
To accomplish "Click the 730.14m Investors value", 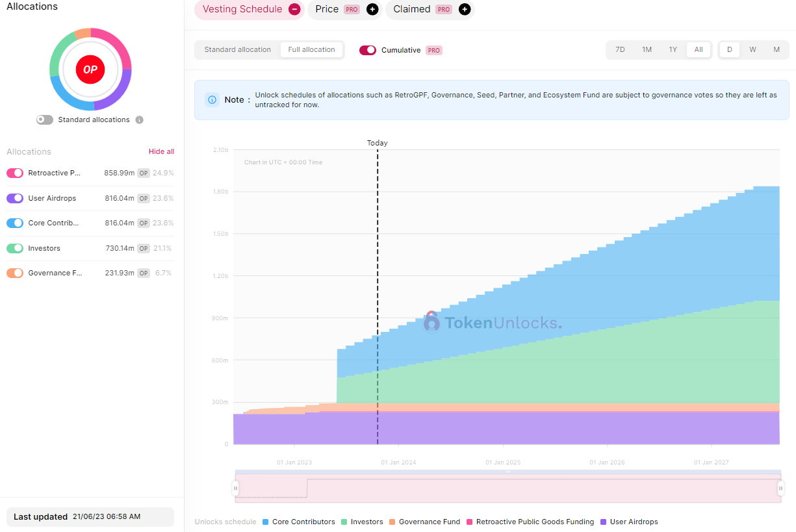I will click(x=120, y=248).
